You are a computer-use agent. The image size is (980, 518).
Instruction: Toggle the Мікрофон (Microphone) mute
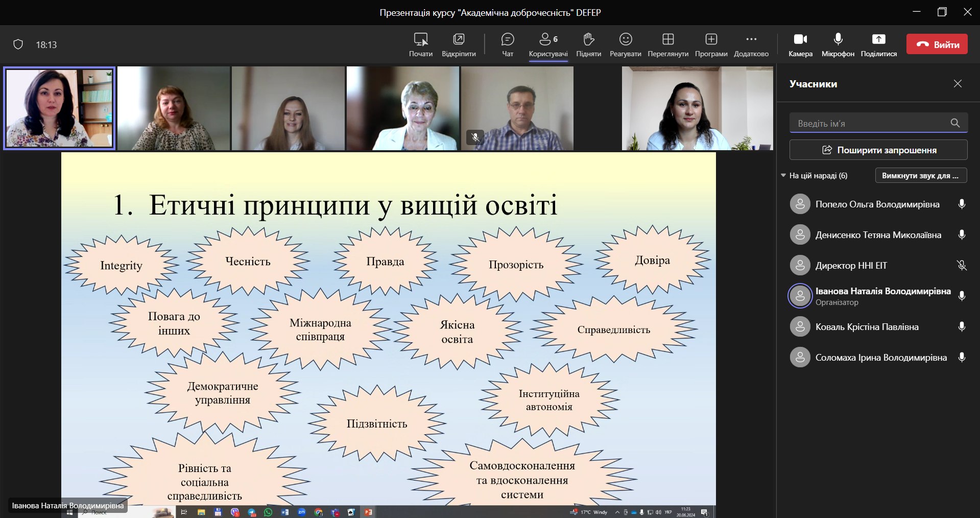pyautogui.click(x=838, y=44)
